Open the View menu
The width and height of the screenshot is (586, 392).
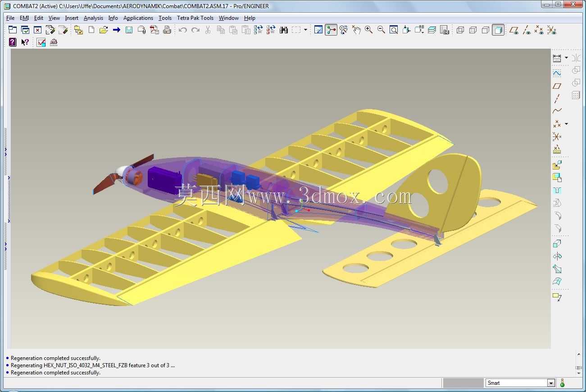(54, 18)
